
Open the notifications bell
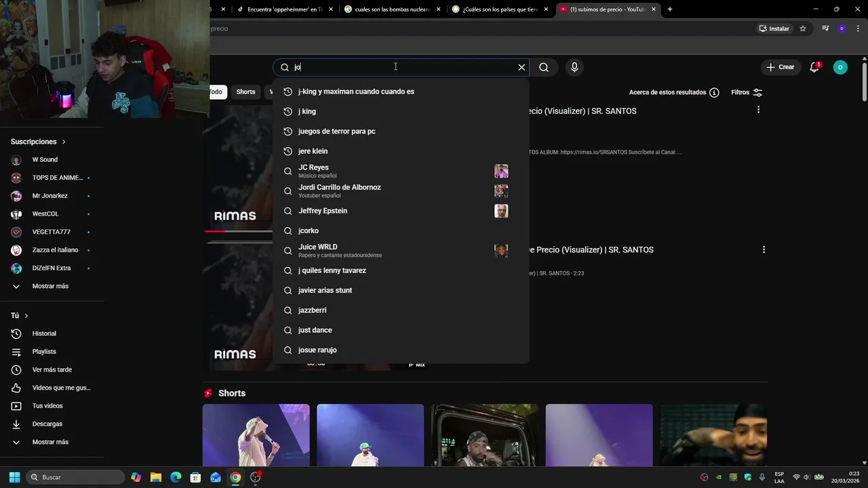pyautogui.click(x=814, y=67)
